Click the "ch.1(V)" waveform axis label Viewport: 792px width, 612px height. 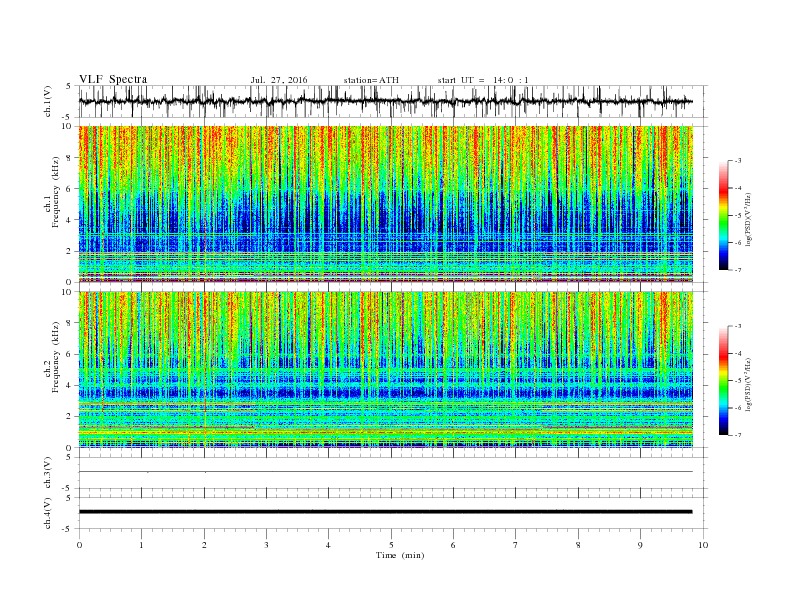click(x=48, y=101)
